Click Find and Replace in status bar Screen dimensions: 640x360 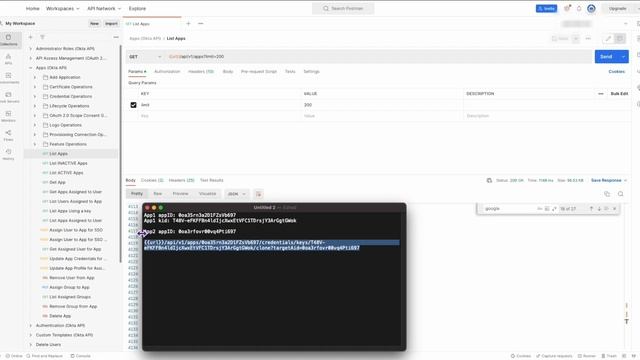tap(44, 356)
